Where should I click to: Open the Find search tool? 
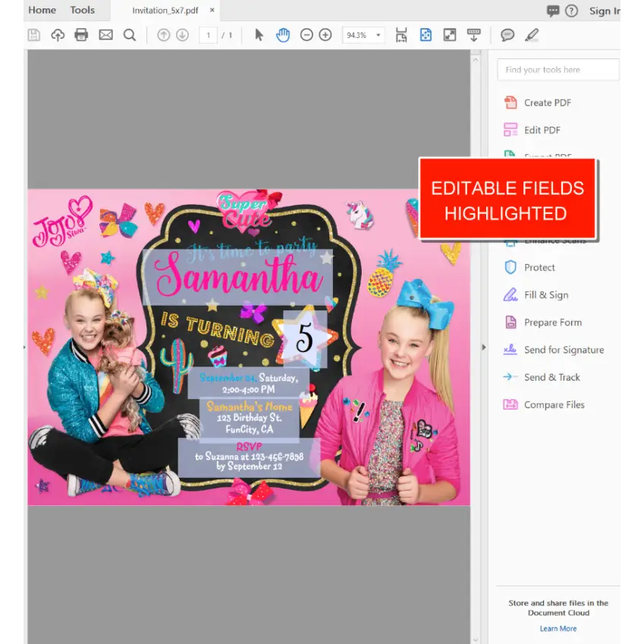pyautogui.click(x=129, y=35)
